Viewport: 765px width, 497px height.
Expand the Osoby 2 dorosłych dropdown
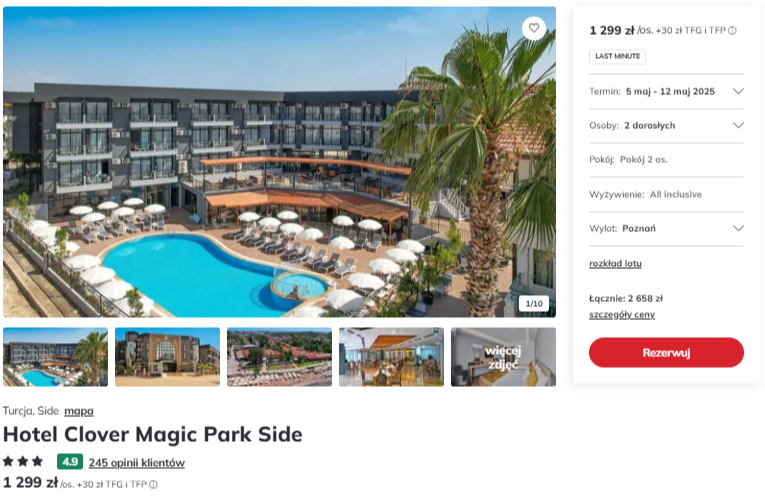pos(666,125)
